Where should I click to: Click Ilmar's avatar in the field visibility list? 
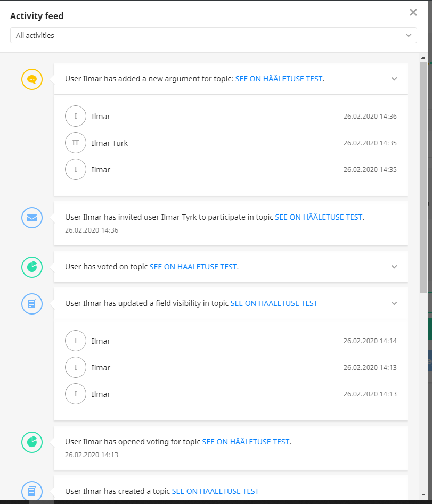click(75, 341)
